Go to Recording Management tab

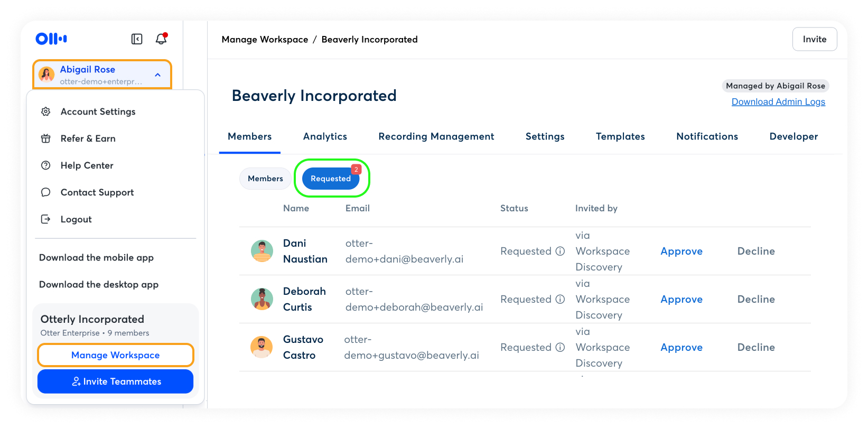pos(436,136)
